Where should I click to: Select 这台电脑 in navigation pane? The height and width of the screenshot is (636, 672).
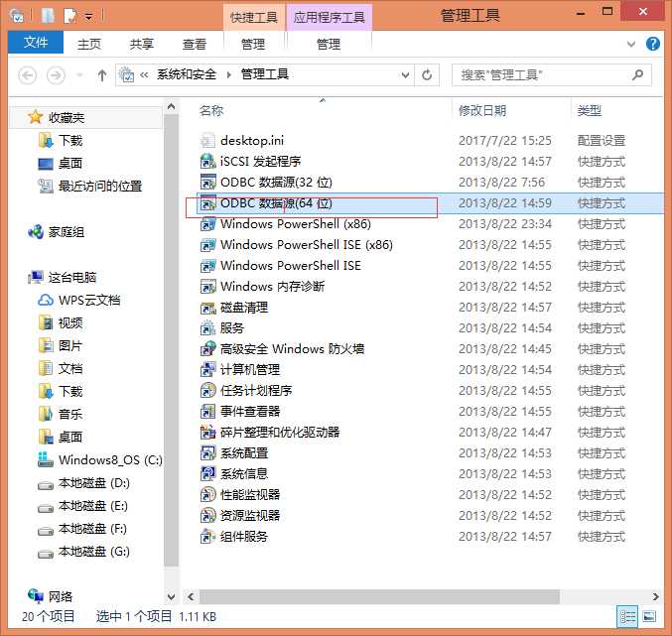pyautogui.click(x=72, y=278)
